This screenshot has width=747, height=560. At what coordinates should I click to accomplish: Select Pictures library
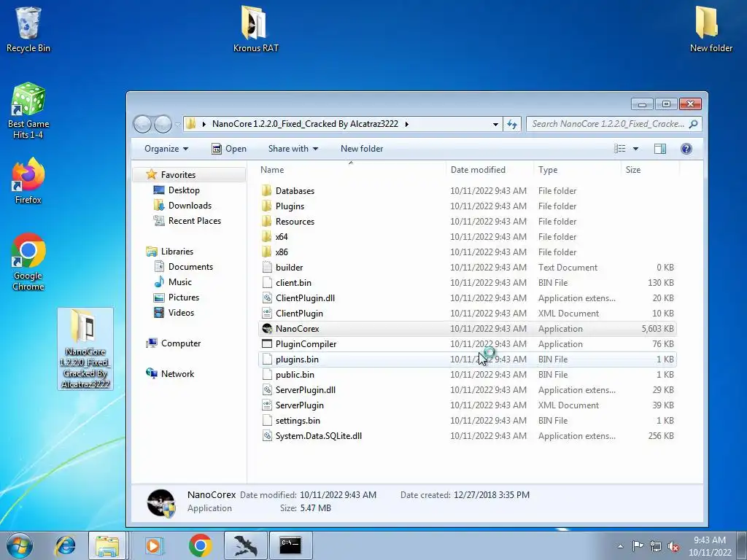pos(183,297)
